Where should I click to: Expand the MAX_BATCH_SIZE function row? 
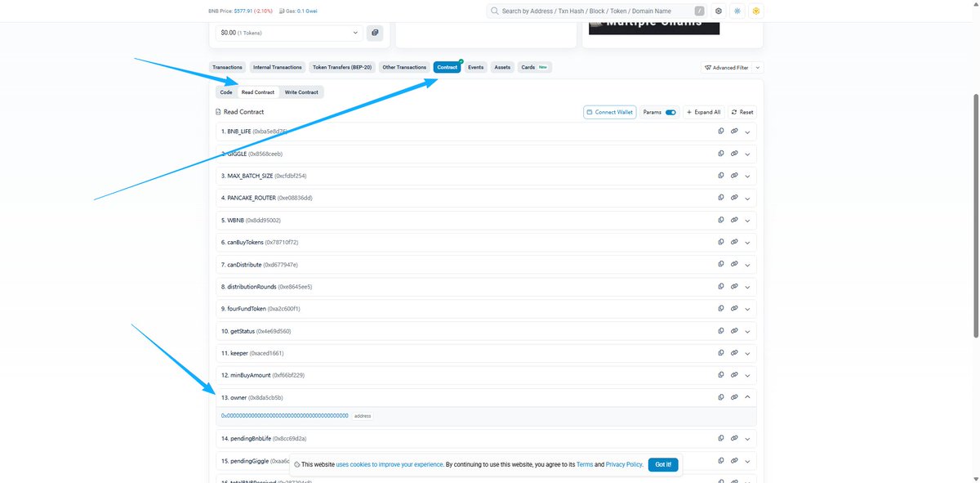(747, 175)
